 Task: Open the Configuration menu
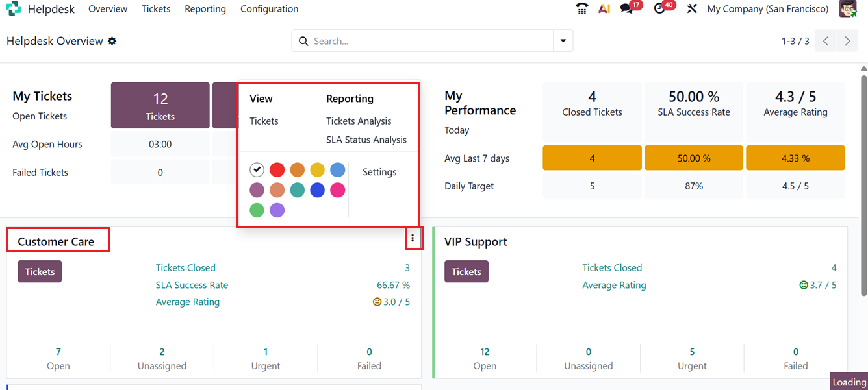pyautogui.click(x=269, y=8)
